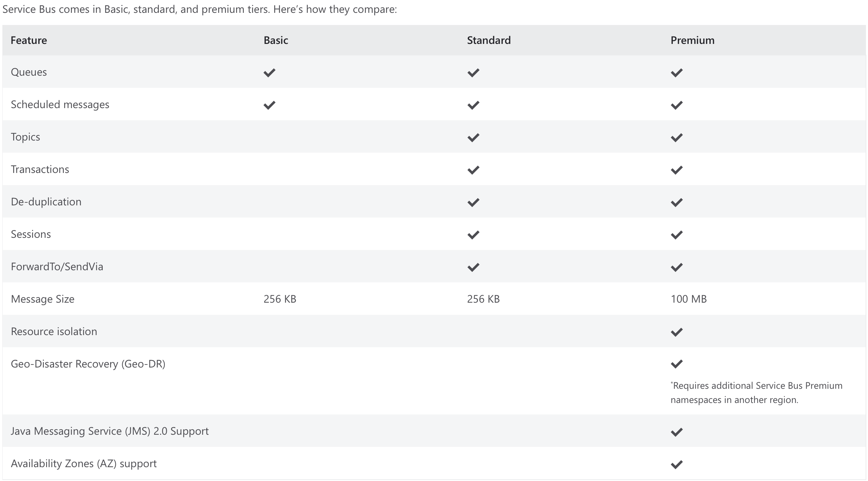
Task: Click the Premium checkmark for Sessions
Action: point(676,235)
